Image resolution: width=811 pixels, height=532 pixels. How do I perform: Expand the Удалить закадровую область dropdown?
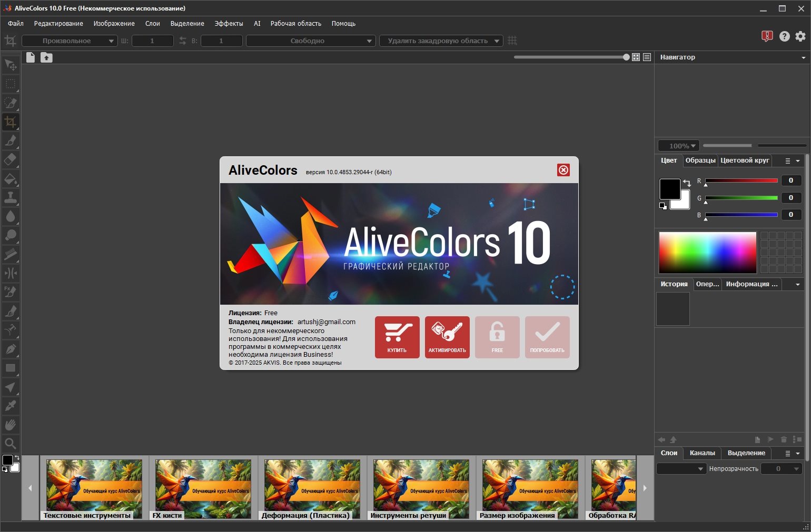coord(441,41)
